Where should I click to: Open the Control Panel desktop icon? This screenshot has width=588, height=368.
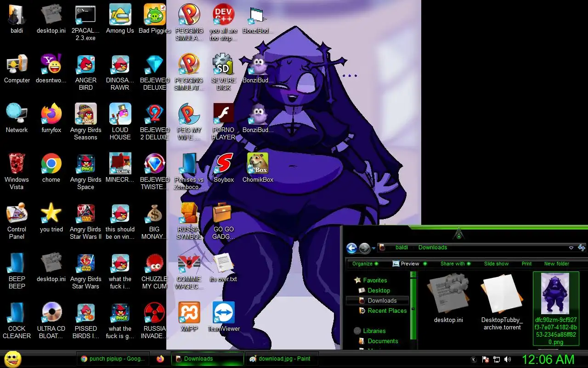pyautogui.click(x=17, y=221)
